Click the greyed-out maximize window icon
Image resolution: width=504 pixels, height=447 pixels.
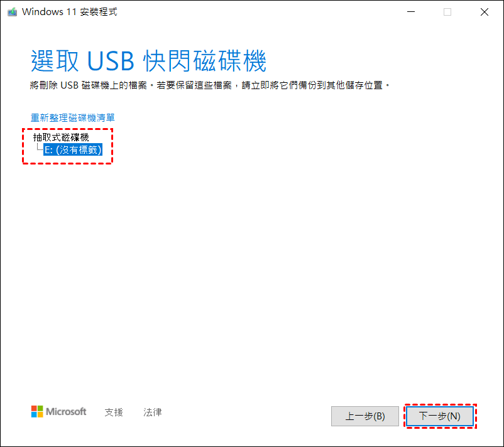click(447, 12)
